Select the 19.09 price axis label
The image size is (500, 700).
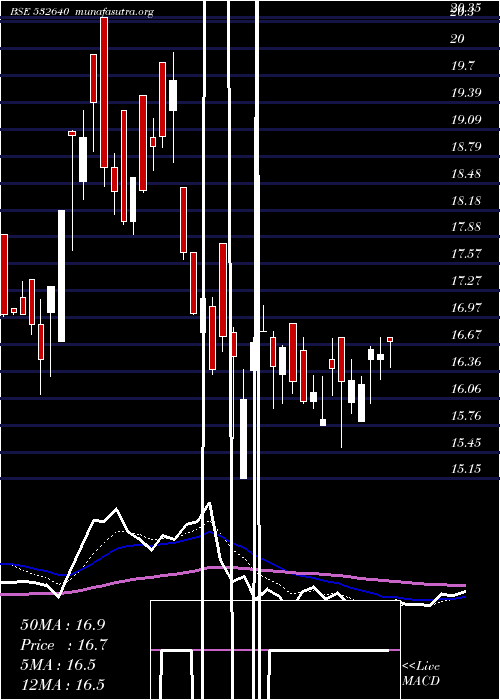[x=466, y=120]
